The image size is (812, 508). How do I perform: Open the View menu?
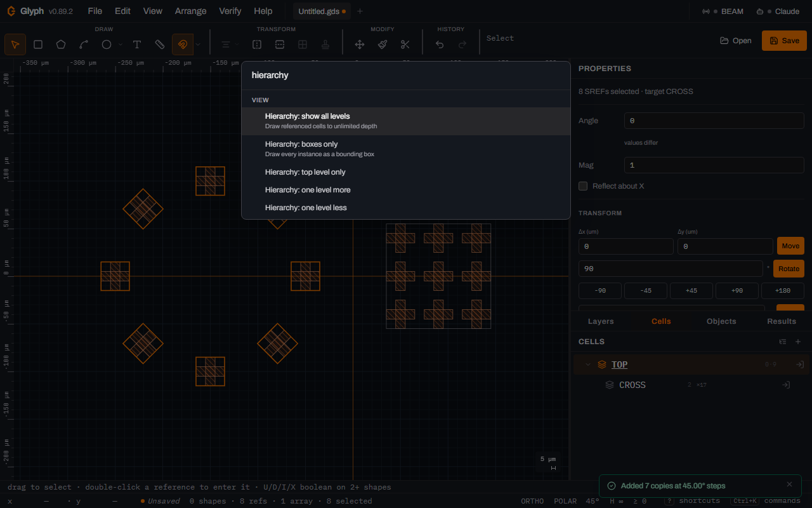click(153, 11)
